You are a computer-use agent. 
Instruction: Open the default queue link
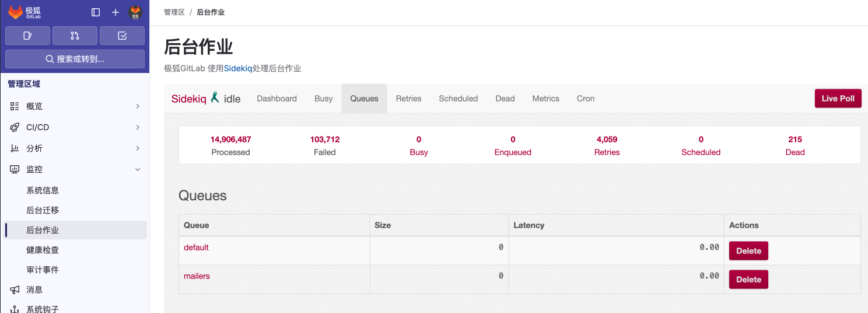click(196, 248)
